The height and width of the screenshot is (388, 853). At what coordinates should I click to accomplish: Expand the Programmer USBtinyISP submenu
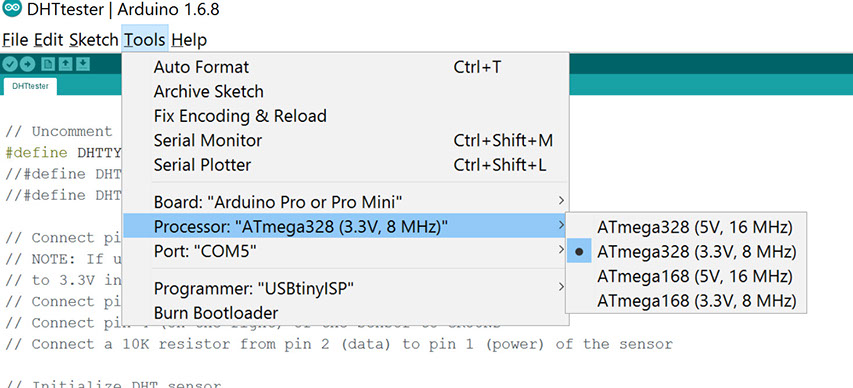pyautogui.click(x=345, y=288)
